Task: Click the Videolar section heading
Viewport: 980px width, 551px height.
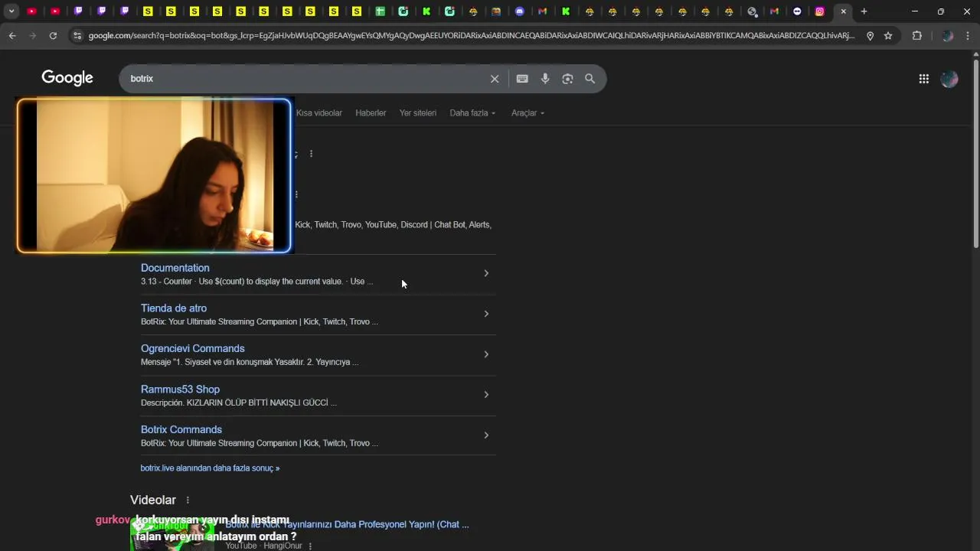Action: point(153,500)
